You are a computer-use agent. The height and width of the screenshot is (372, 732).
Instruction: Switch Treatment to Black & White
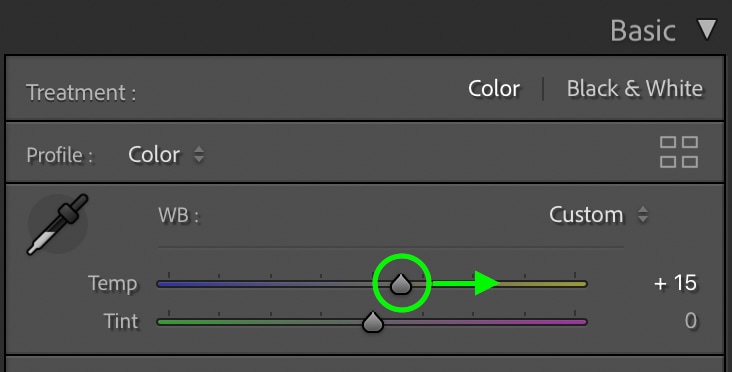(x=634, y=88)
